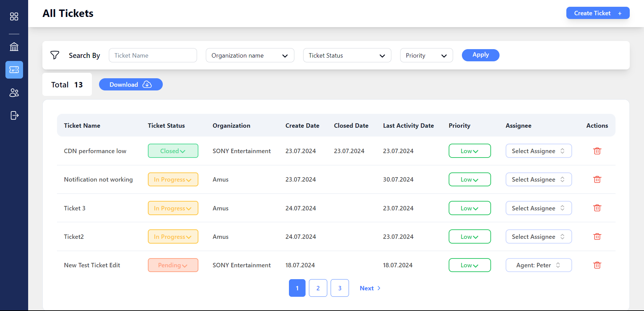
Task: Delete the New Test Ticket Edit row
Action: click(x=597, y=265)
